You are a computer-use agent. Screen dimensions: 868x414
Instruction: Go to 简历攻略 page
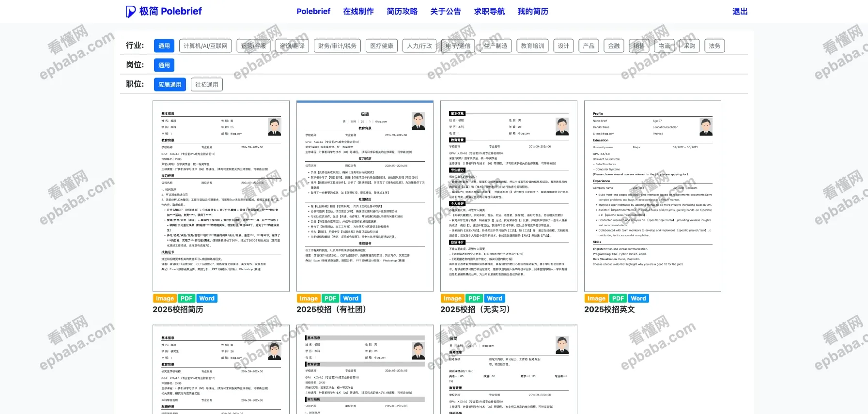pyautogui.click(x=402, y=11)
